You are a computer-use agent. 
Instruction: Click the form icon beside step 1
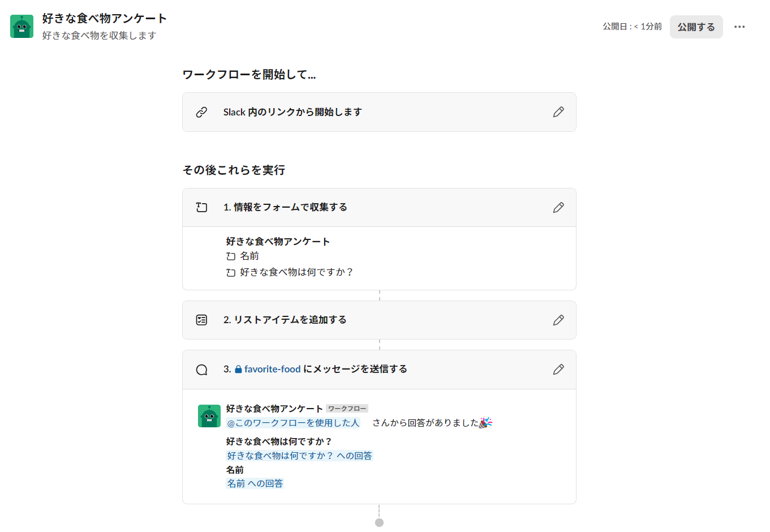click(x=201, y=208)
